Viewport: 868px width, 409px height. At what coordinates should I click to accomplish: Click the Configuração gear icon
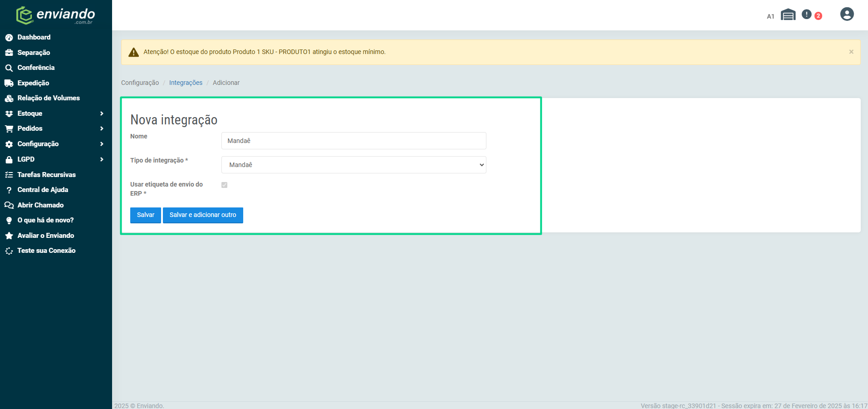(x=9, y=144)
